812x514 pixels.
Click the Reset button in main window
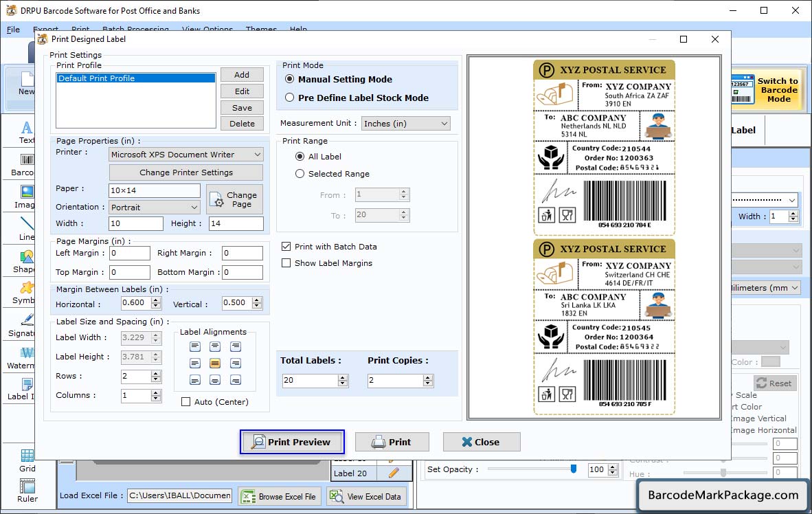click(x=775, y=383)
